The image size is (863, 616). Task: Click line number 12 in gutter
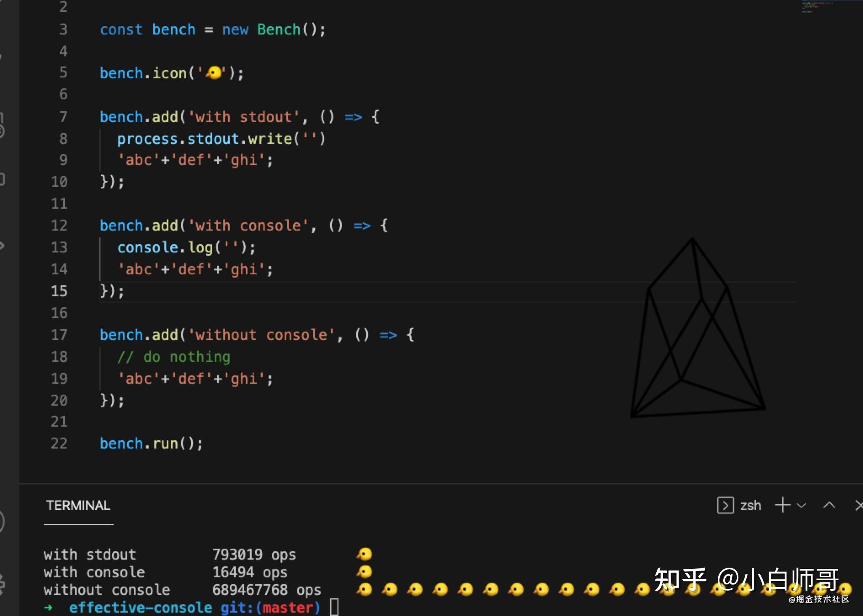pos(59,226)
